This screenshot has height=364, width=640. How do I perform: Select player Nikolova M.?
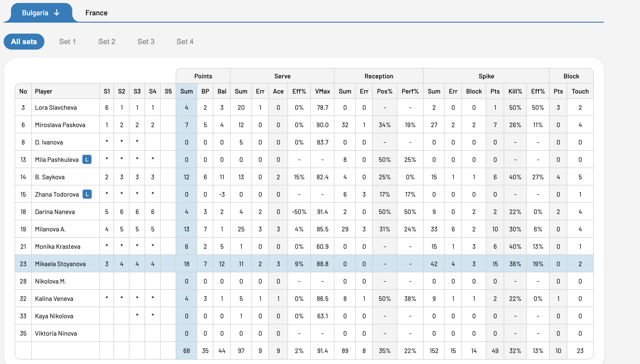pos(51,281)
